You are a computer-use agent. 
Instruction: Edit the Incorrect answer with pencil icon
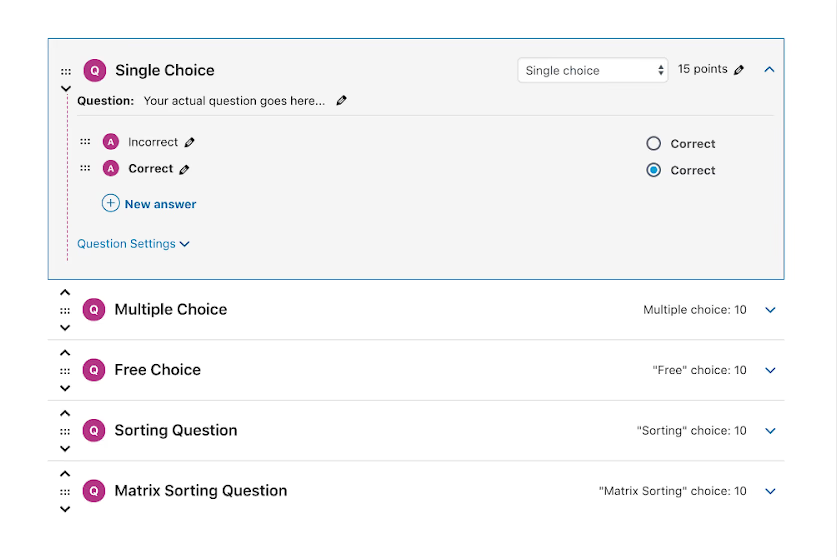pos(189,142)
